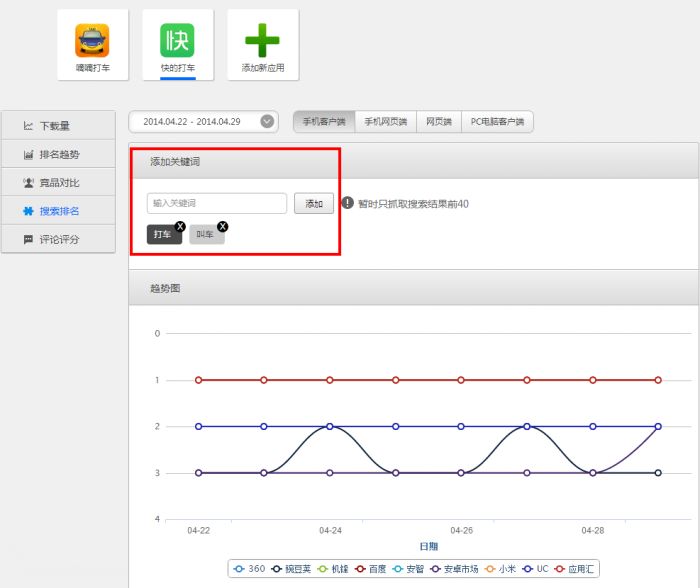Open the 评论评分 sidebar item

click(58, 239)
